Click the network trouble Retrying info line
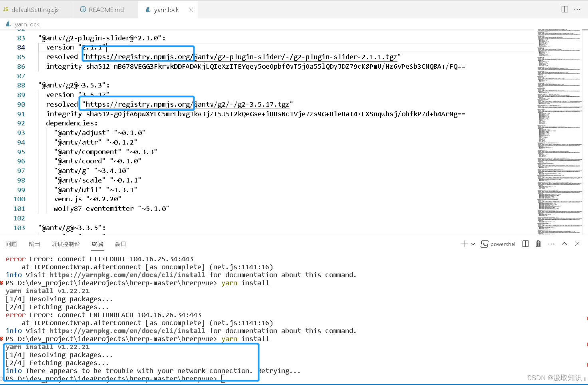This screenshot has height=385, width=588. tap(153, 371)
